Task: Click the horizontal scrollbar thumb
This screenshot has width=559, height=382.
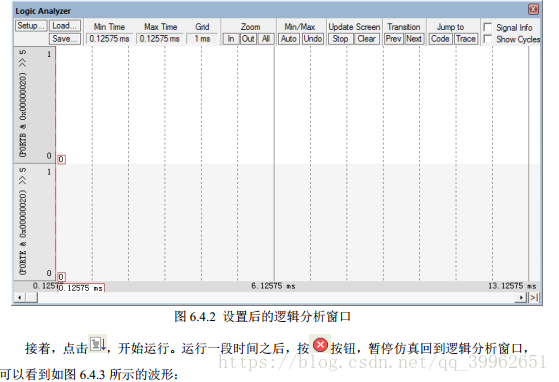Action: (31, 297)
